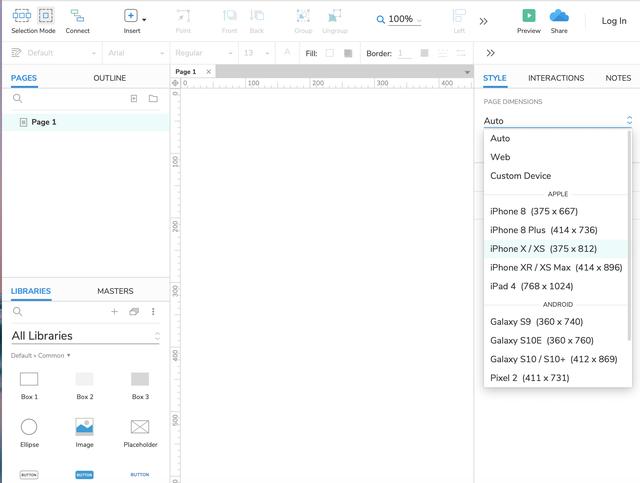Click the libraries search magnifier icon
The width and height of the screenshot is (640, 483).
pos(17,312)
